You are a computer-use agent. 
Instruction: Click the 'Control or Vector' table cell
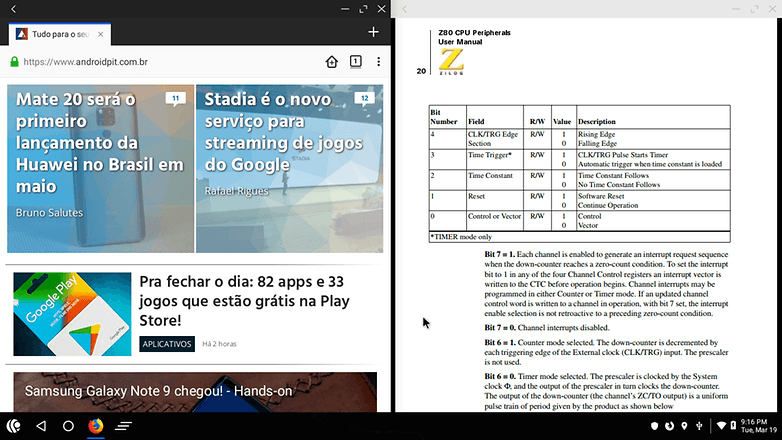(495, 220)
